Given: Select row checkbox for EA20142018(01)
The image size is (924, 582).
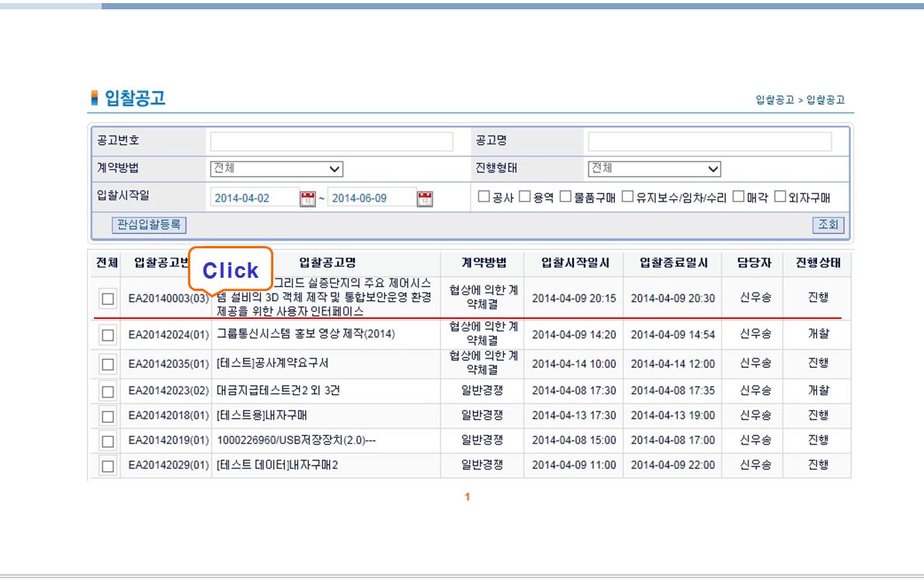Looking at the screenshot, I should pos(108,417).
